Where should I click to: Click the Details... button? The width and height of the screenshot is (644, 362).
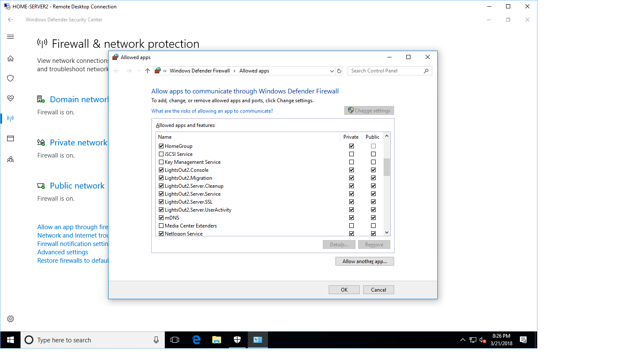click(x=339, y=245)
